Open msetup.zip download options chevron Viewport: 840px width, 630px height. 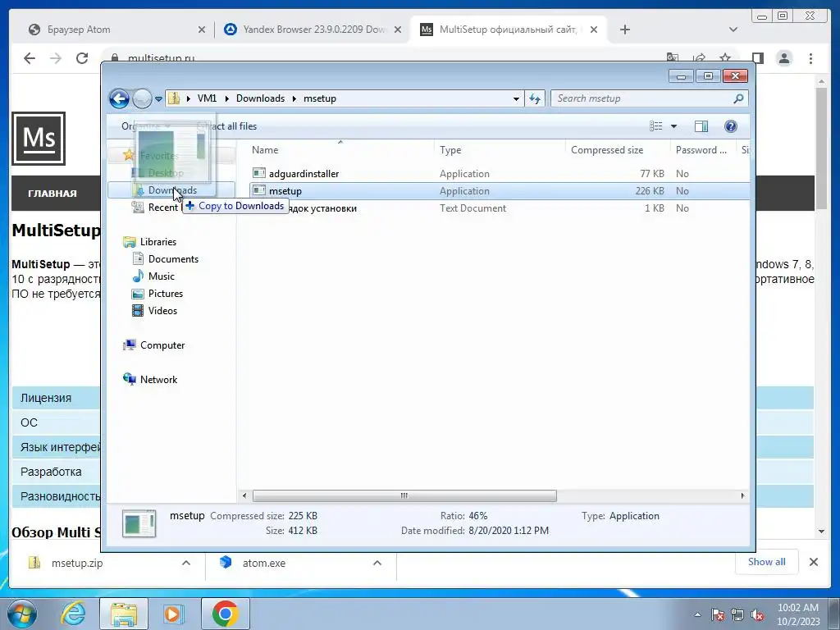(x=186, y=563)
